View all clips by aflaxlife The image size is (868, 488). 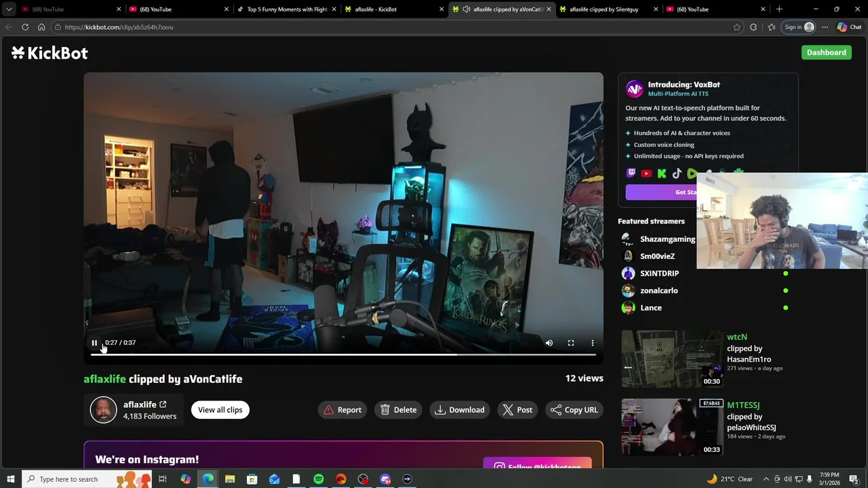point(220,409)
